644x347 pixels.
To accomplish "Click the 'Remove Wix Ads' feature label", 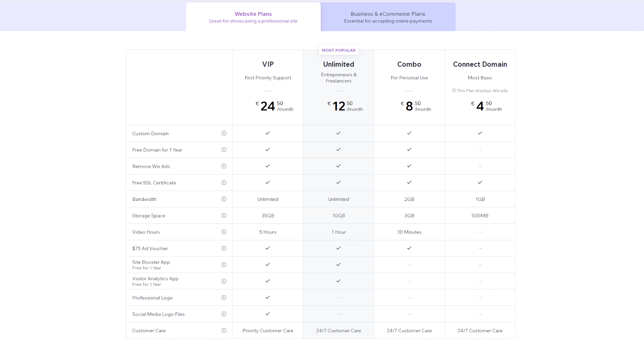I will pyautogui.click(x=151, y=166).
